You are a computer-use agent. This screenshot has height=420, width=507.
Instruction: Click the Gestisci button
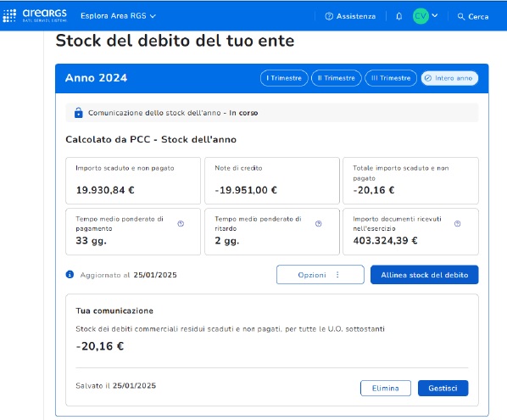443,388
